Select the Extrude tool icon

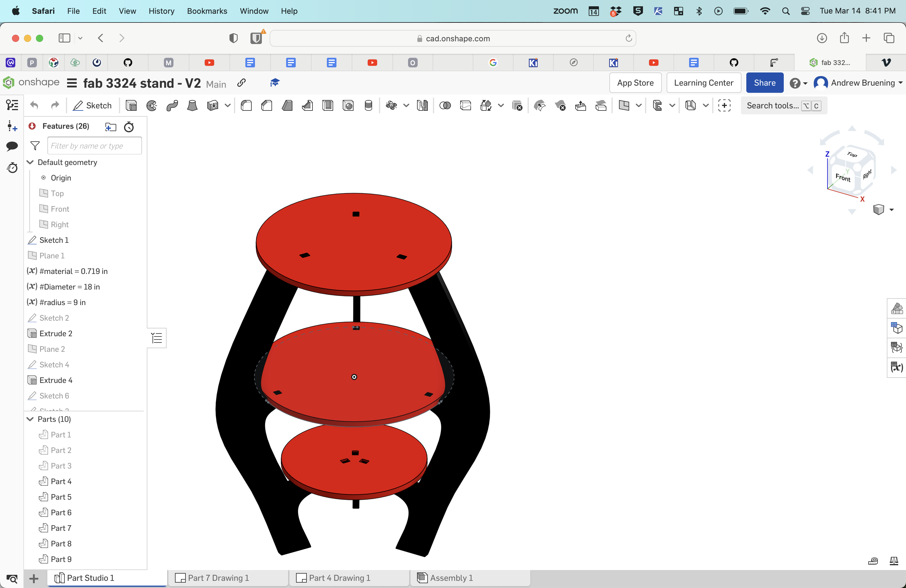(x=131, y=105)
